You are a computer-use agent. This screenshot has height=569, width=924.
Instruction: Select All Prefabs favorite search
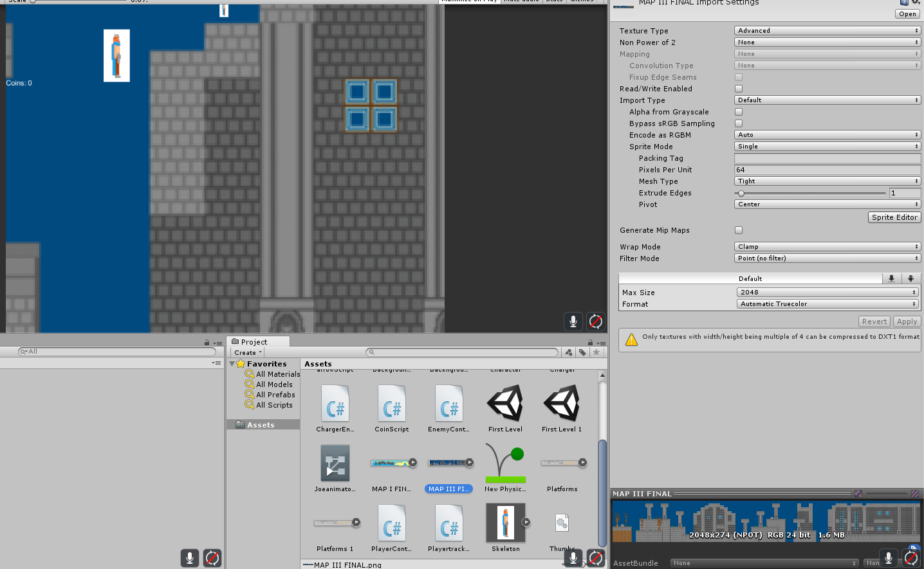270,395
